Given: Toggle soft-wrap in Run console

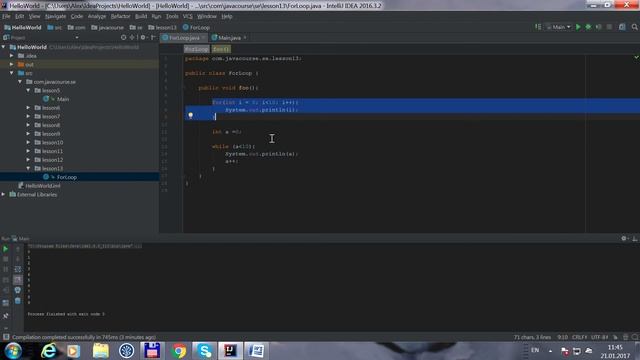Looking at the screenshot, I should tap(18, 269).
